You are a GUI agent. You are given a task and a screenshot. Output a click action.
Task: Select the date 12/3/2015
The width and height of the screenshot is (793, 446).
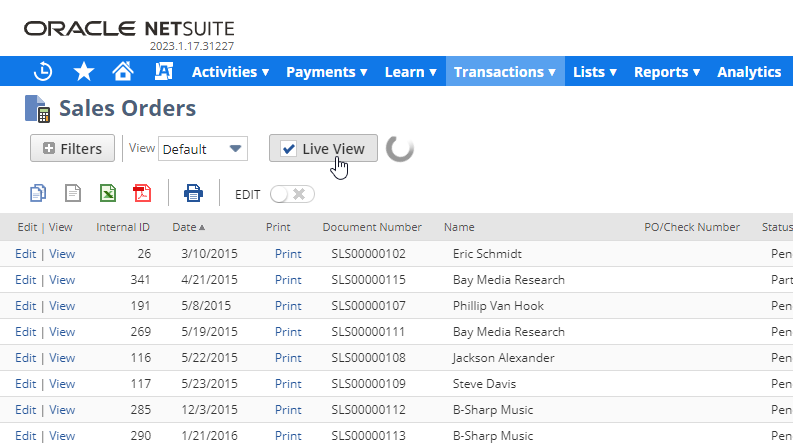(x=209, y=410)
